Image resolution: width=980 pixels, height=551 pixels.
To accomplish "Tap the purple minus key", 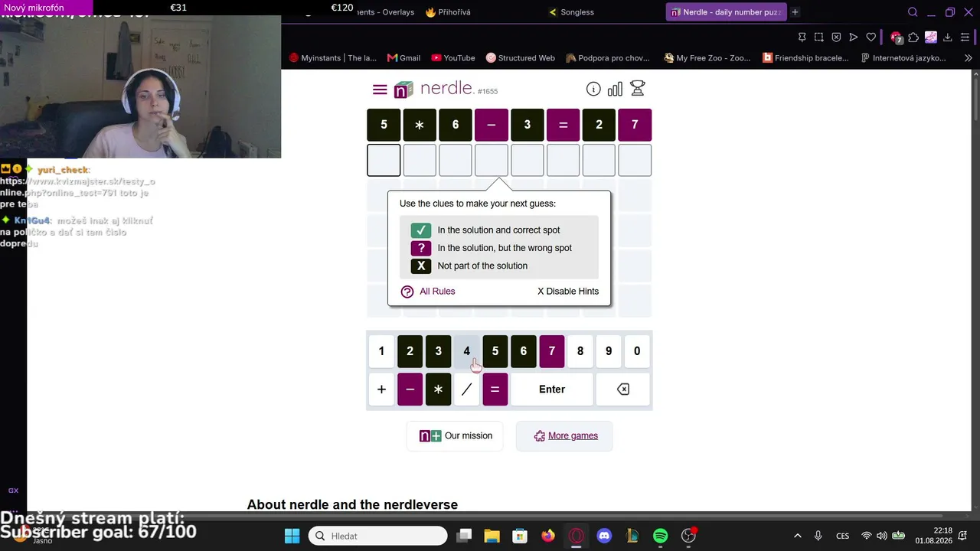I will pyautogui.click(x=410, y=390).
